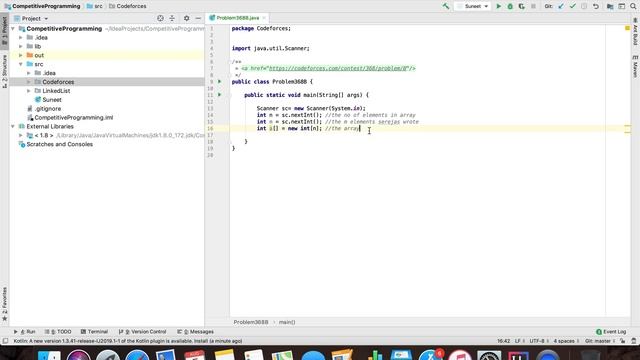Commit changes with green Git checkmark icon
Screen dimensions: 640x360
point(572,6)
